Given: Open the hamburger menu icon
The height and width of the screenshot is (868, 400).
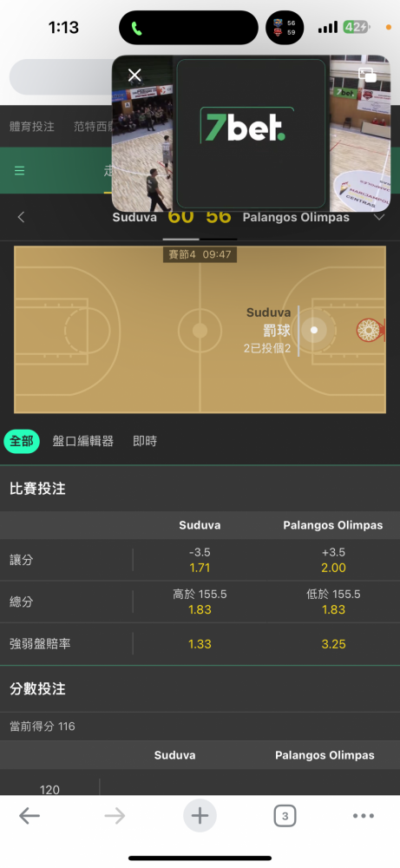Looking at the screenshot, I should click(x=19, y=170).
